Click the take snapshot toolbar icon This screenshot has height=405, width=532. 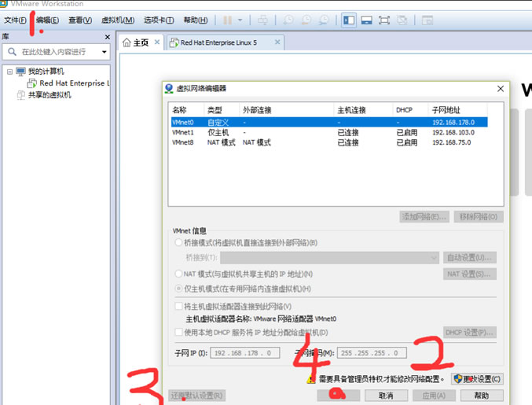[x=288, y=20]
